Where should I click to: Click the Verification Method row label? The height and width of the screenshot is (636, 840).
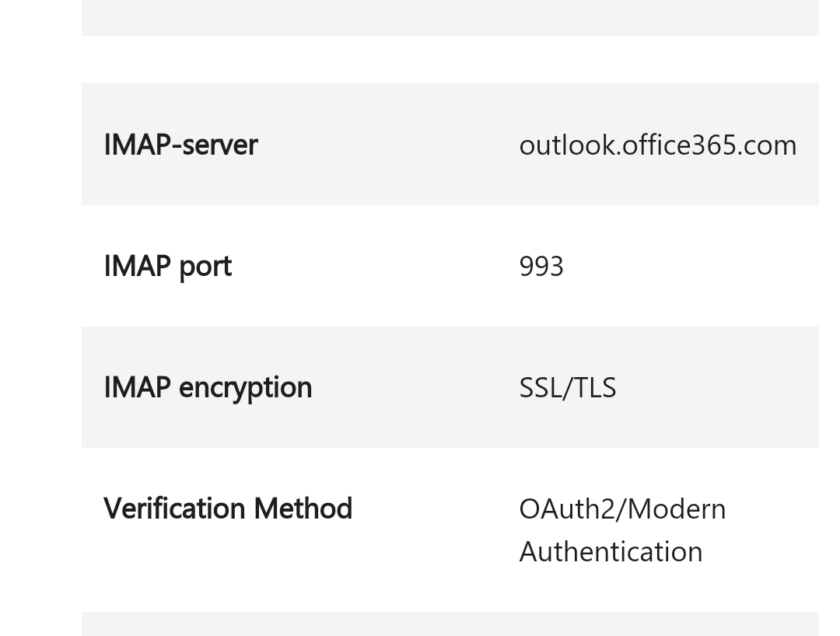(x=228, y=508)
